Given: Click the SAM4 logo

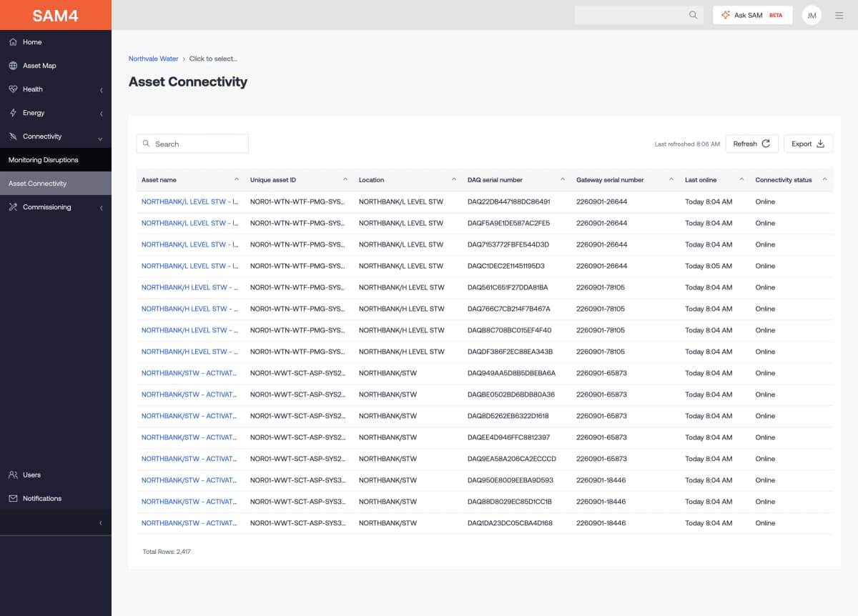Looking at the screenshot, I should click(x=55, y=15).
